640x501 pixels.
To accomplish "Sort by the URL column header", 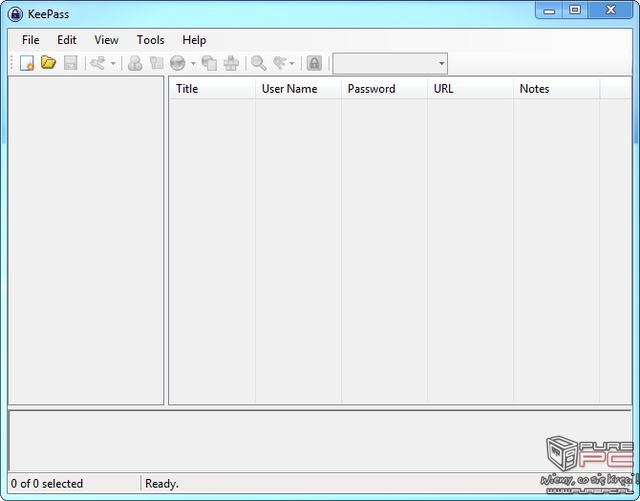I will point(470,89).
